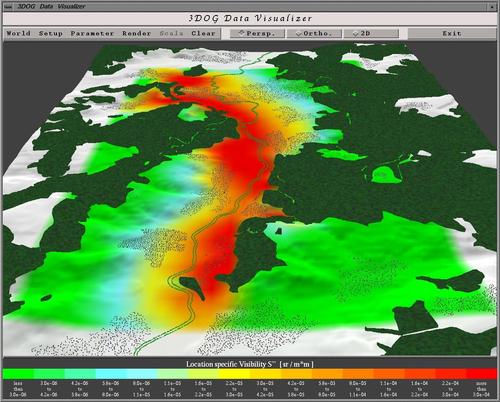Open the Parameter menu
This screenshot has height=402, width=500.
click(x=92, y=33)
